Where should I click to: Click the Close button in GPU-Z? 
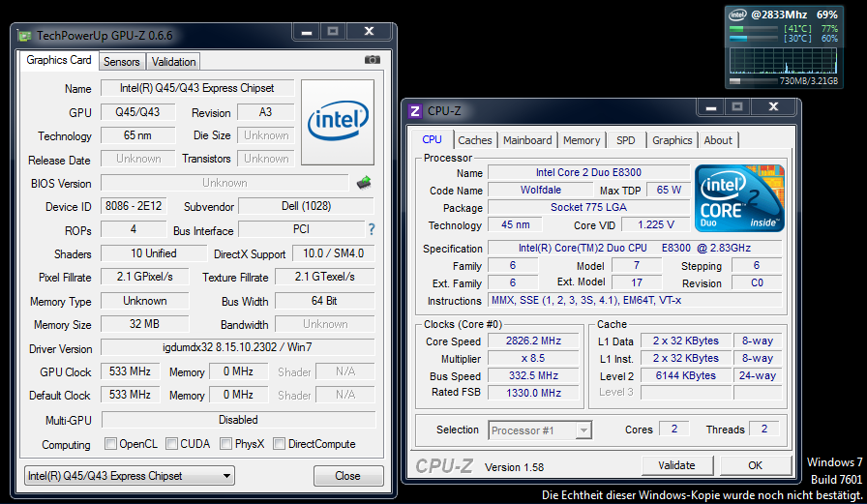click(347, 476)
